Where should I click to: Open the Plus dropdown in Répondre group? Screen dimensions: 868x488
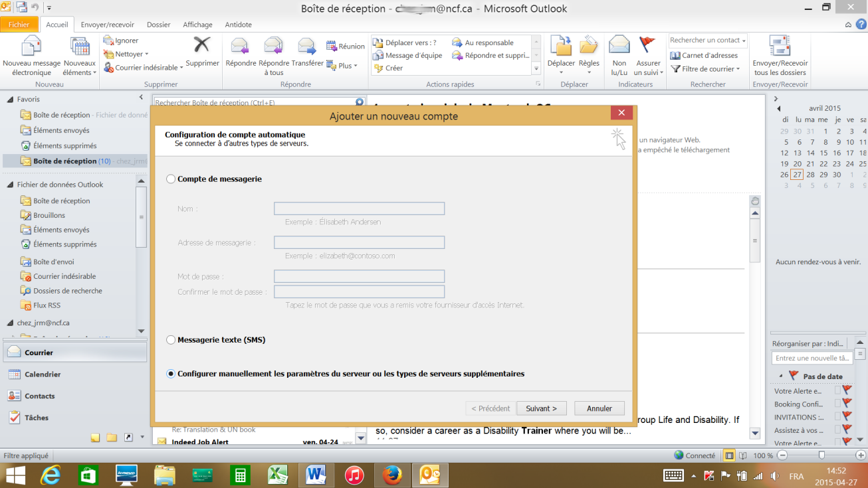click(342, 66)
